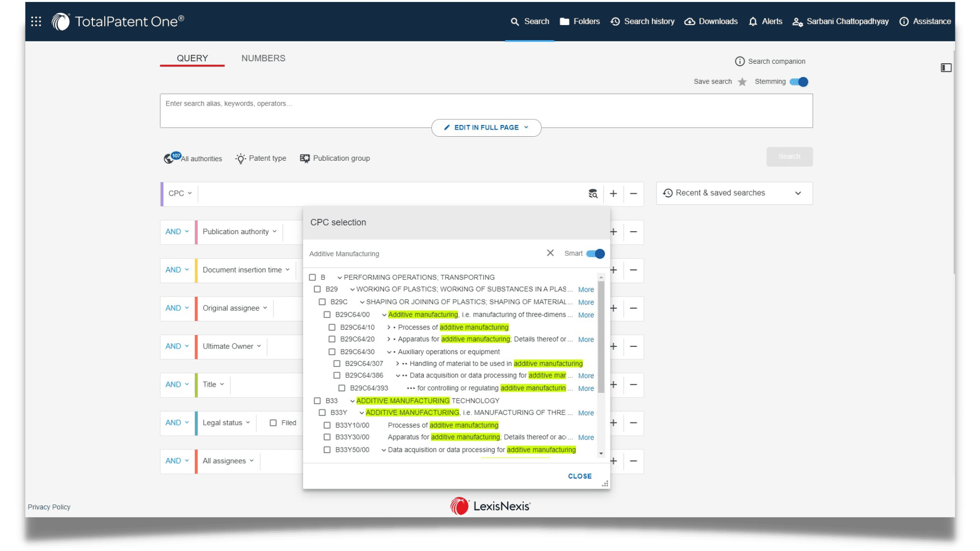Check the B33Y10/00 checkbox

pyautogui.click(x=327, y=425)
